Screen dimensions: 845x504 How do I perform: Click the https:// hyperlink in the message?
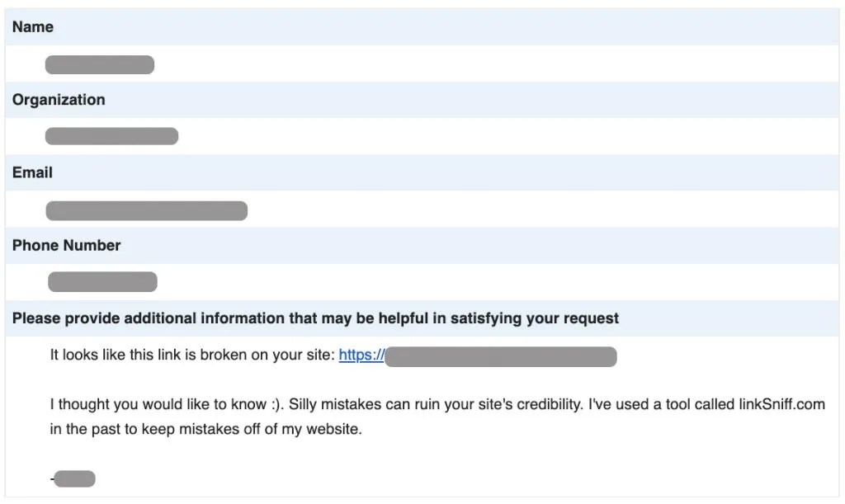361,356
